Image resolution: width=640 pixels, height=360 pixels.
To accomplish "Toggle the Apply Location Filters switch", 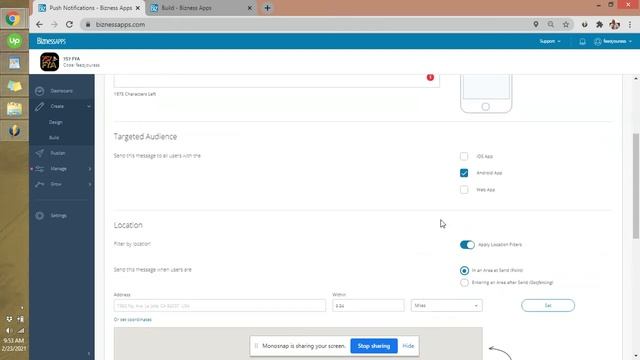I will click(467, 244).
